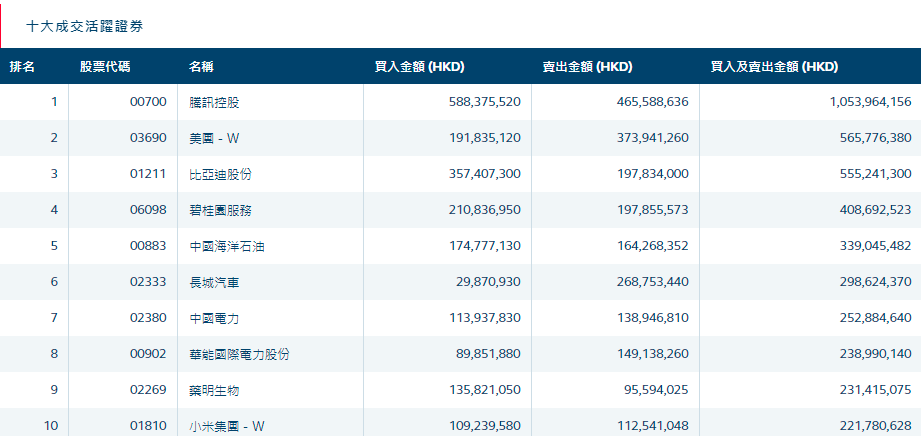Click sell amount 112,541,048

pos(653,425)
